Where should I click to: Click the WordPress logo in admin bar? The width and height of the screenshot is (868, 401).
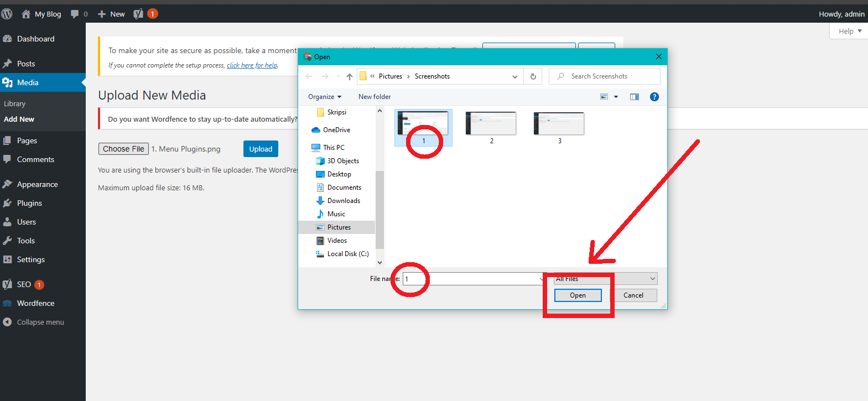click(x=7, y=14)
